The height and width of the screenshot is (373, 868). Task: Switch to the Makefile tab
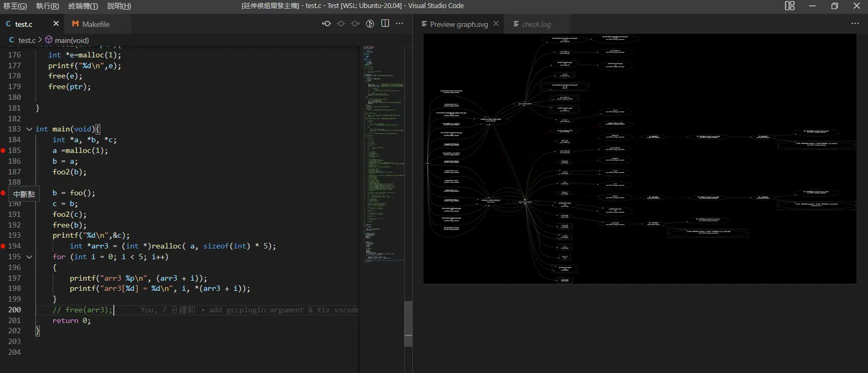point(96,24)
